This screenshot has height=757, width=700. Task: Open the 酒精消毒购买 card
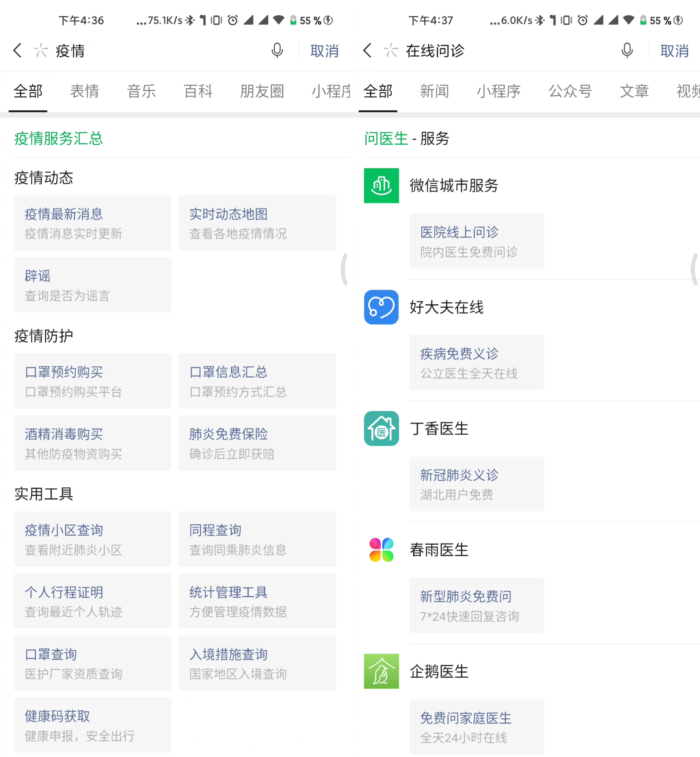(93, 443)
